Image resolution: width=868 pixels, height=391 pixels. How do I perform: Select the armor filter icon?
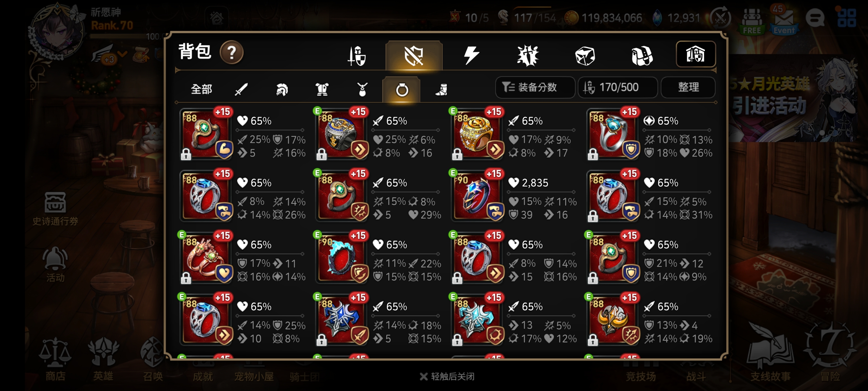click(322, 89)
